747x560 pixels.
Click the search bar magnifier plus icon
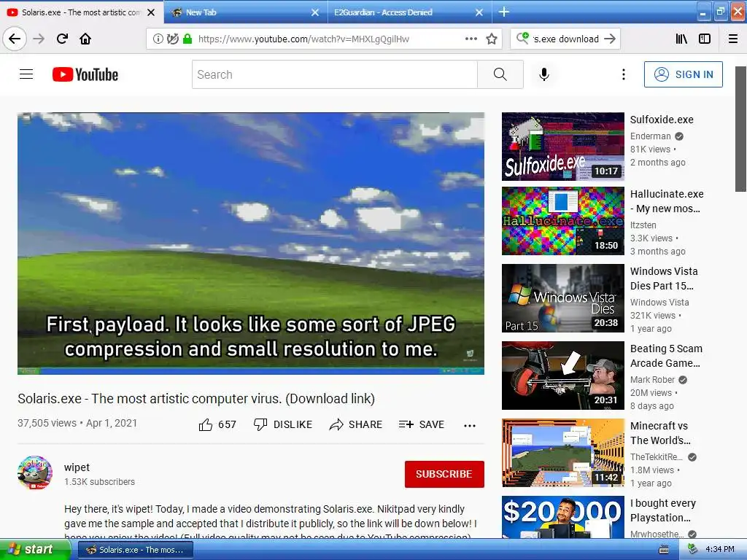click(x=522, y=38)
